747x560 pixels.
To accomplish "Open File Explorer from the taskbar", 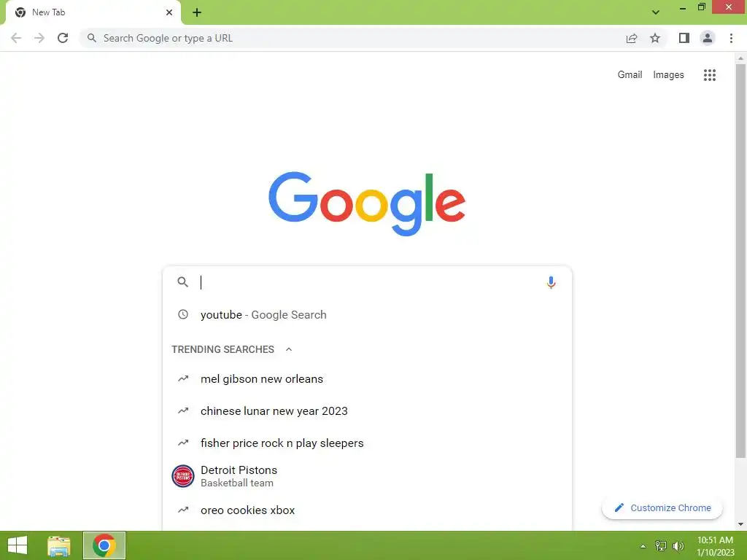I will 59,545.
